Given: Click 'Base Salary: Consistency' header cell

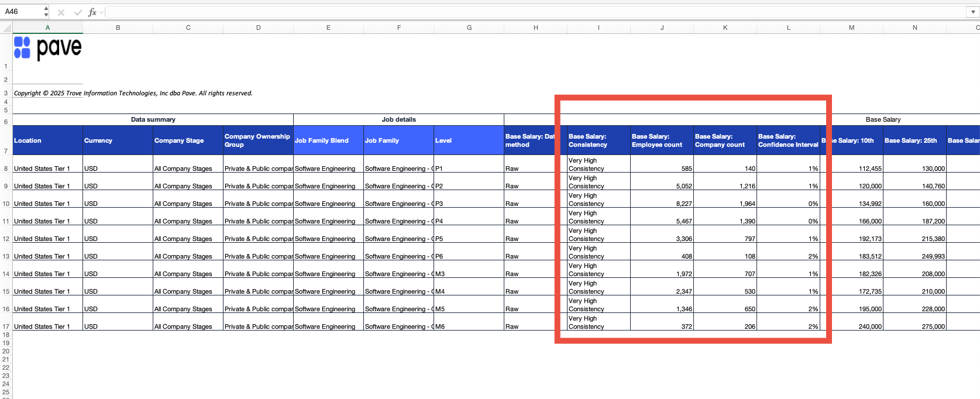Looking at the screenshot, I should pyautogui.click(x=599, y=140).
